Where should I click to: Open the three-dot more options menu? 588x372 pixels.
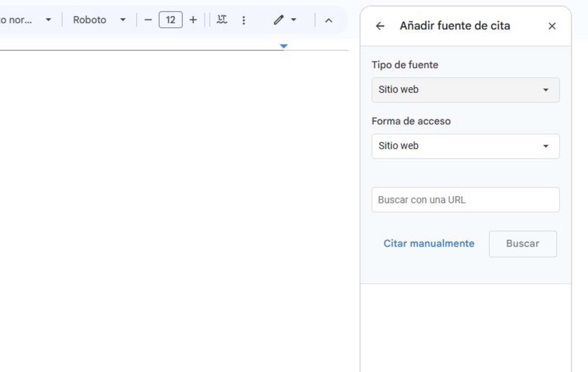(244, 20)
